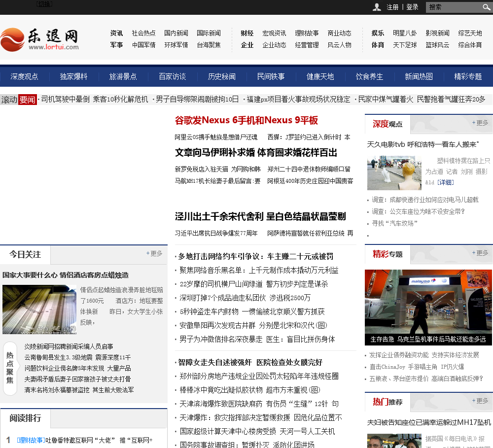Open the 饮食养生 navigation tab
493x448 pixels.
[x=369, y=76]
